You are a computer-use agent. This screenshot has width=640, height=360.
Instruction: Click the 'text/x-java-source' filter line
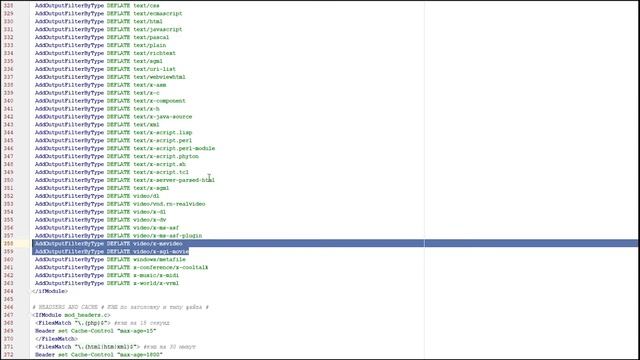coord(113,117)
